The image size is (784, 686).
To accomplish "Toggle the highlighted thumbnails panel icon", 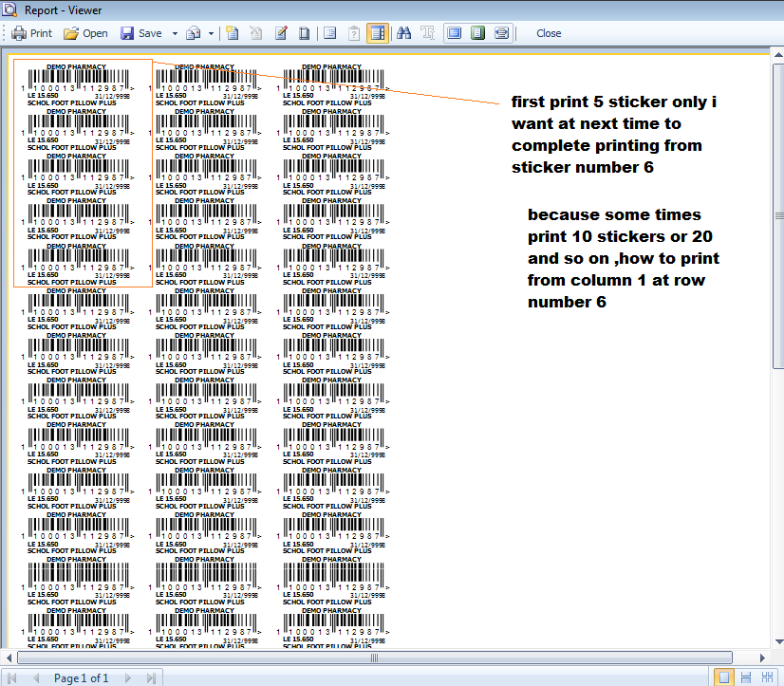I will pos(378,33).
